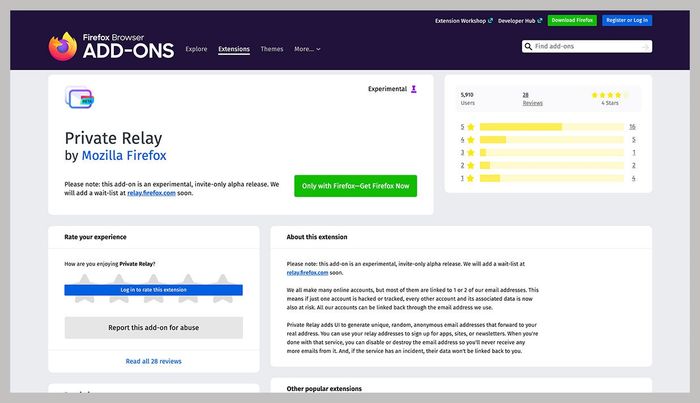Click the 4-star rating bar
Viewport: 700px width, 403px height.
552,140
